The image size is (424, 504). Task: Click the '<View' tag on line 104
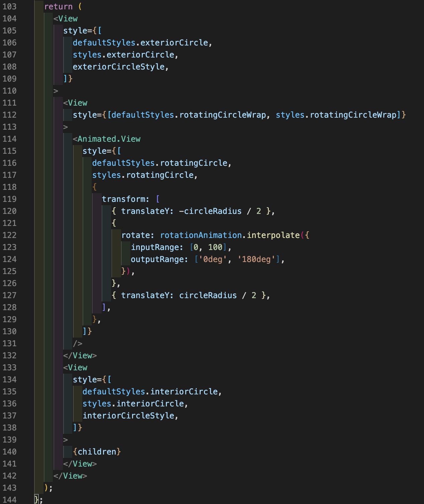(66, 18)
